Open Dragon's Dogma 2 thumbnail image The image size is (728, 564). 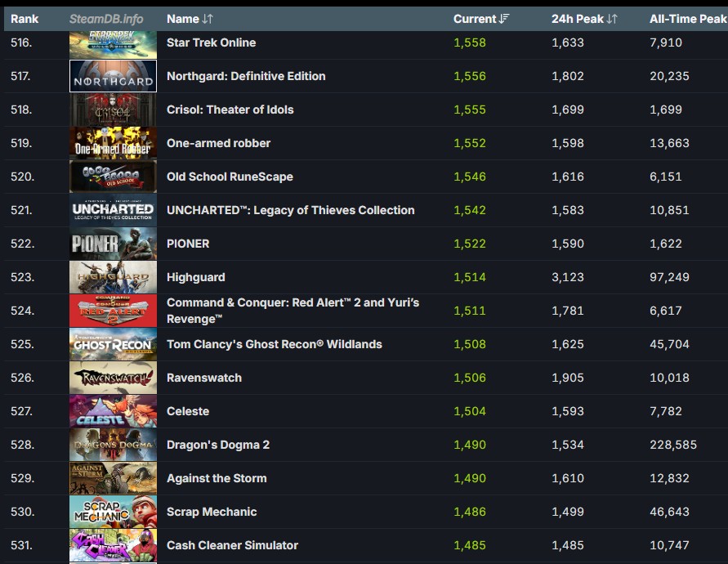coord(113,445)
